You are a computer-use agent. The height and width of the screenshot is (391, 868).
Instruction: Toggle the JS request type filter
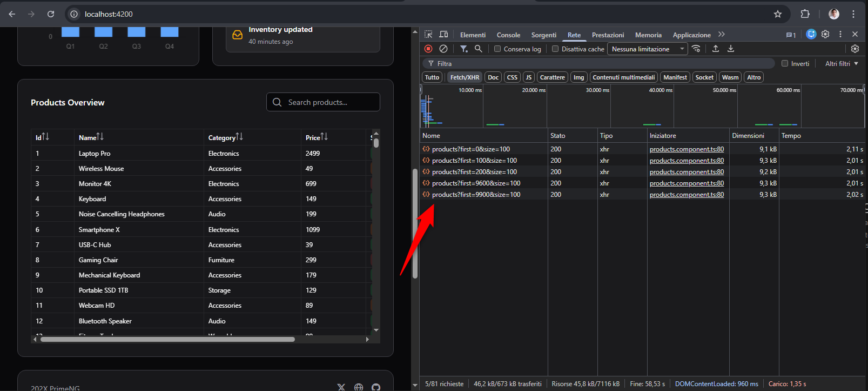(x=529, y=77)
